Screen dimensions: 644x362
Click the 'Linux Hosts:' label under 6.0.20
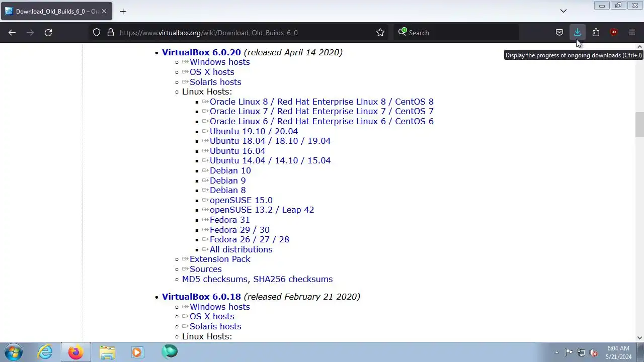click(x=207, y=92)
